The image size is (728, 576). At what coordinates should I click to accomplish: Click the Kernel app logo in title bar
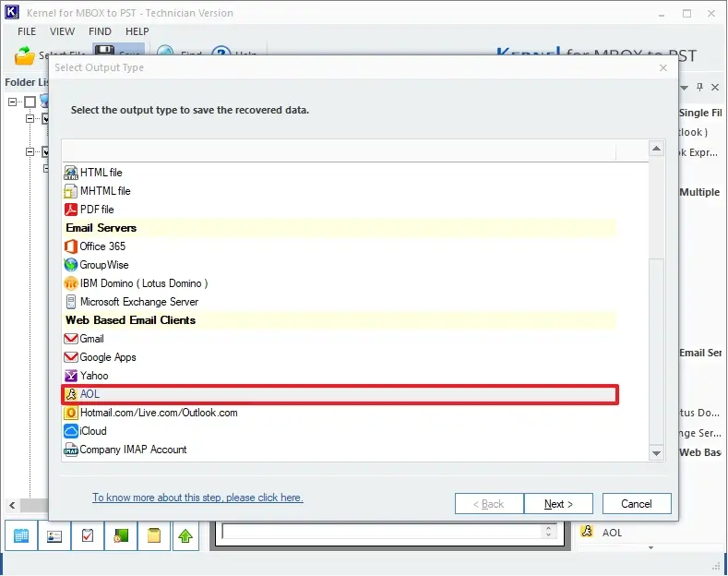tap(12, 12)
